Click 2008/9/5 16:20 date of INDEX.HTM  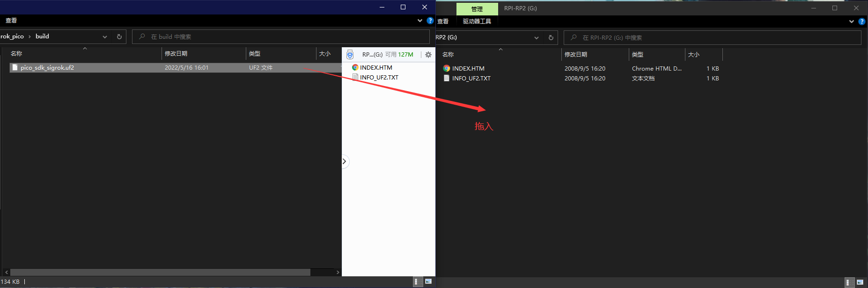pyautogui.click(x=585, y=69)
